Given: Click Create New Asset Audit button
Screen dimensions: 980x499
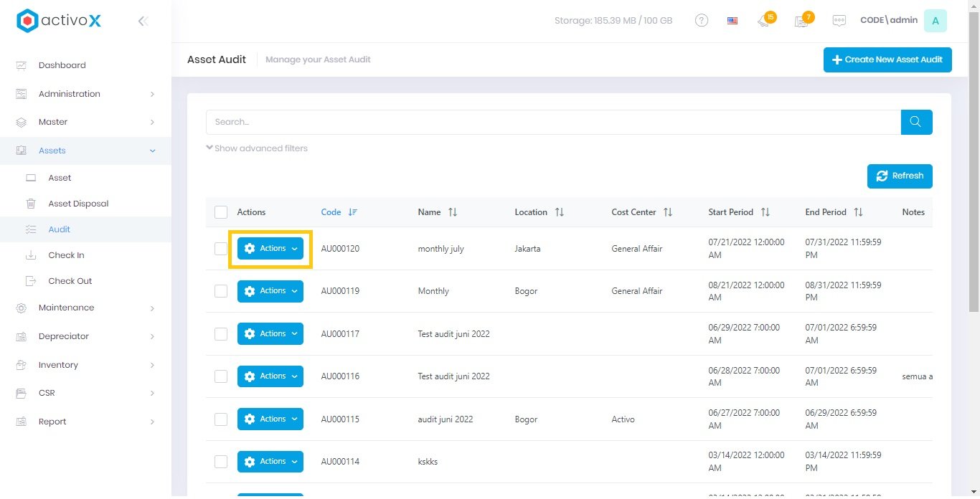Looking at the screenshot, I should (x=887, y=60).
